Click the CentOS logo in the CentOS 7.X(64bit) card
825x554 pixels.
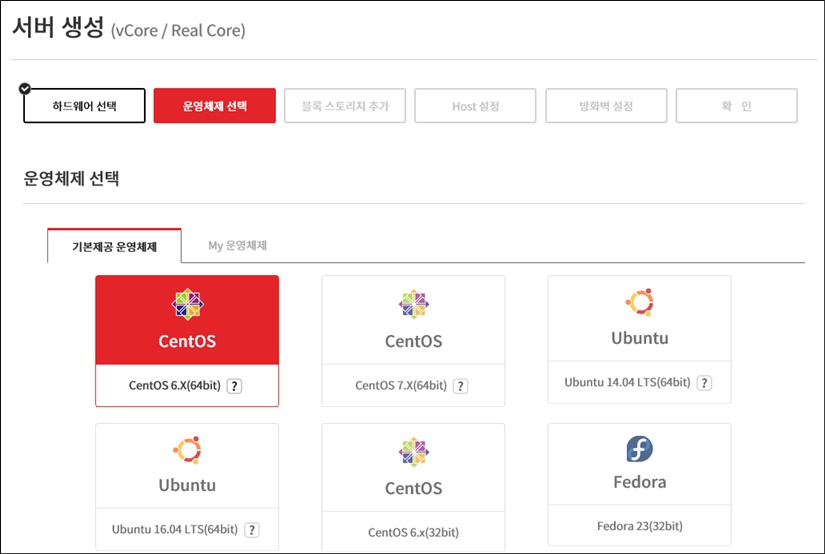tap(414, 304)
